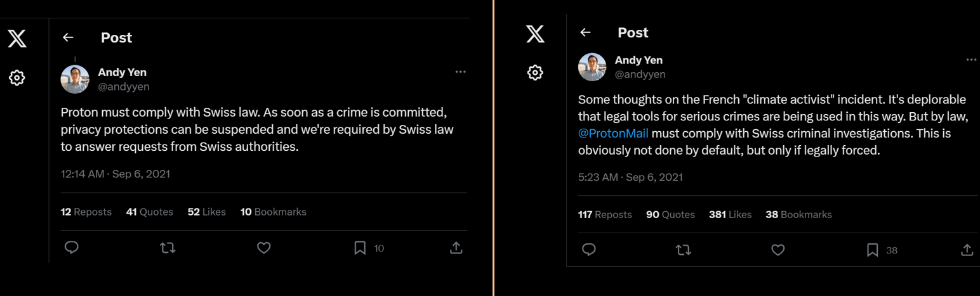Open Andy Yen's avatar in right post
Screen dimensions: 980x296
592,67
